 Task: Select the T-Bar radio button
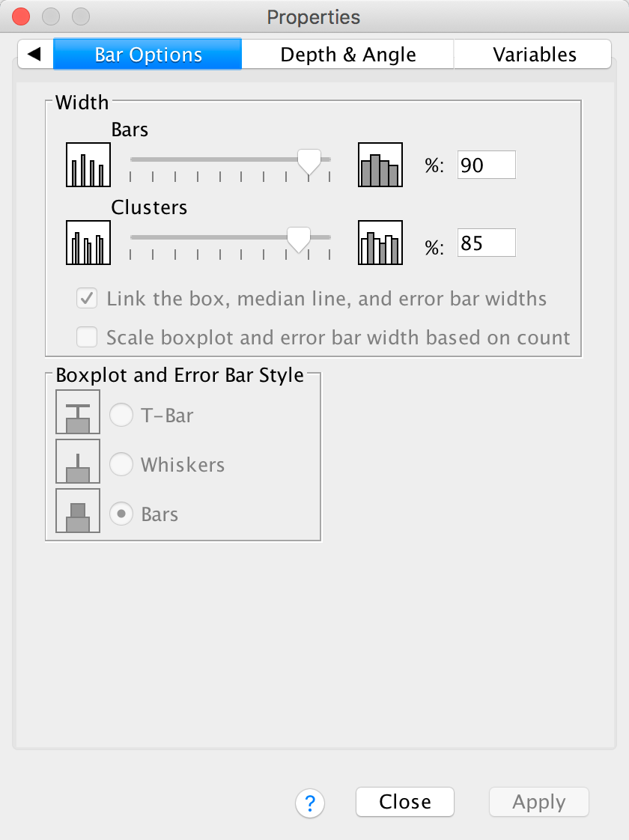click(121, 415)
